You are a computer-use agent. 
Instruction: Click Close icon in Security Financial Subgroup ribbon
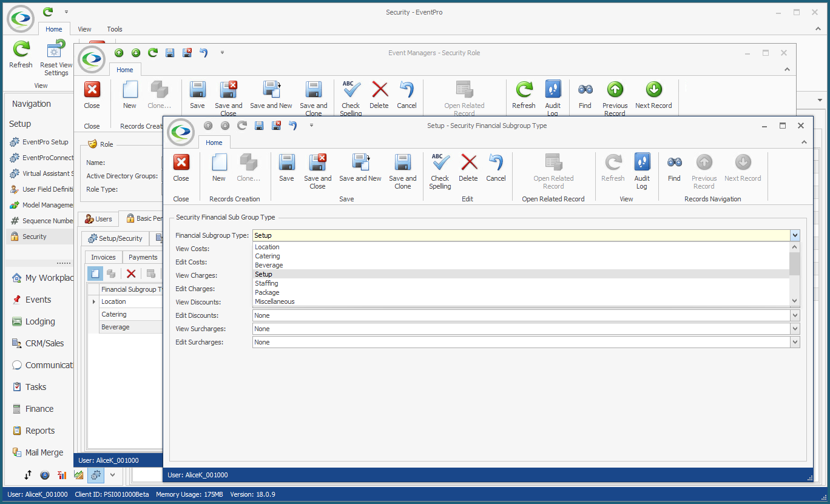pos(181,163)
